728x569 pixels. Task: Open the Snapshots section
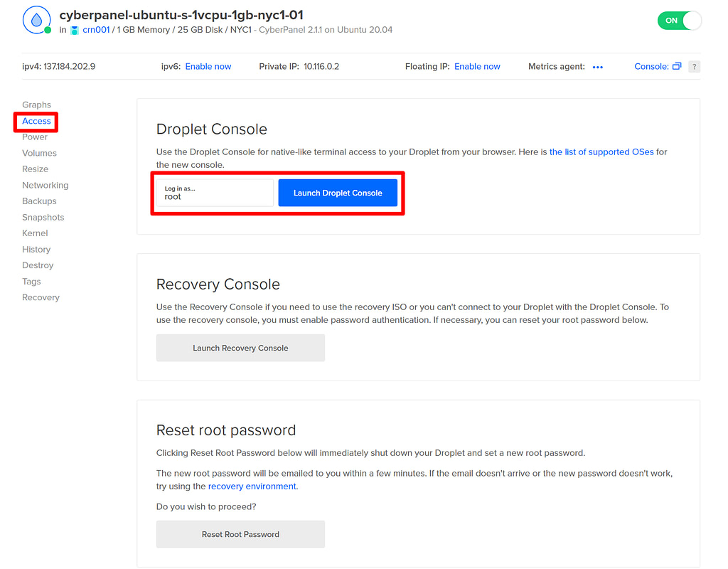[x=43, y=217]
